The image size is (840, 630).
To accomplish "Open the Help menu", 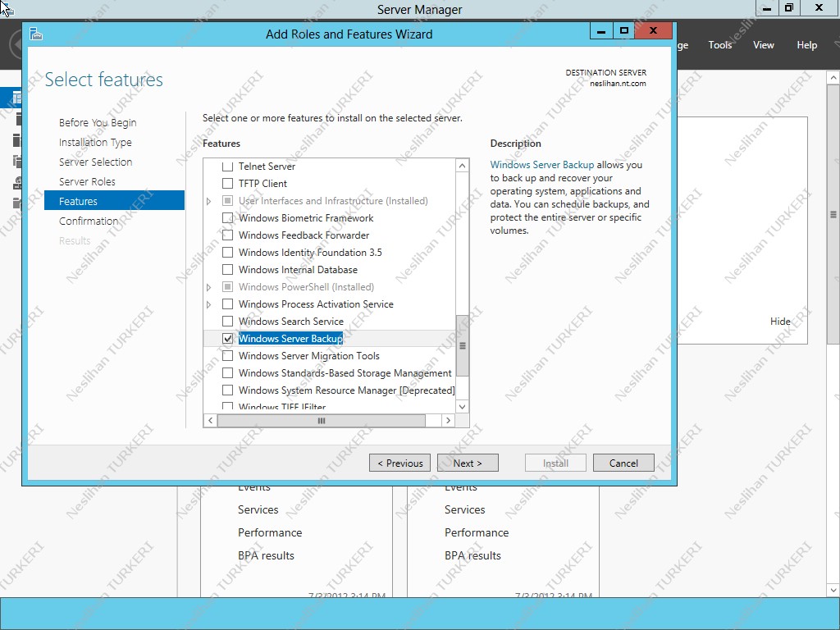I will pyautogui.click(x=807, y=45).
